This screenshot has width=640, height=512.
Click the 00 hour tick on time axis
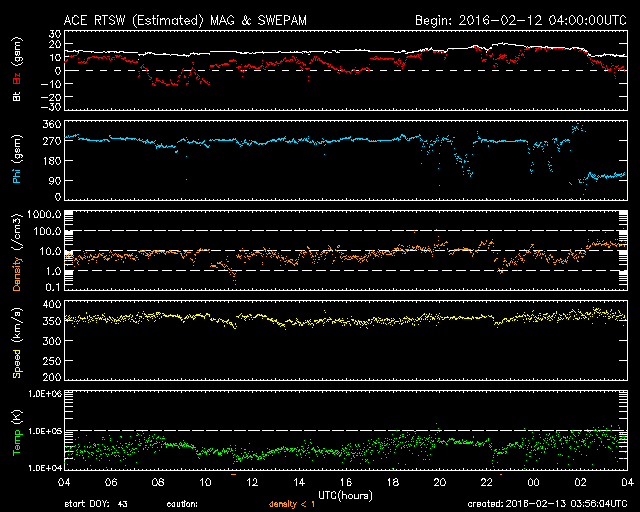pos(534,482)
